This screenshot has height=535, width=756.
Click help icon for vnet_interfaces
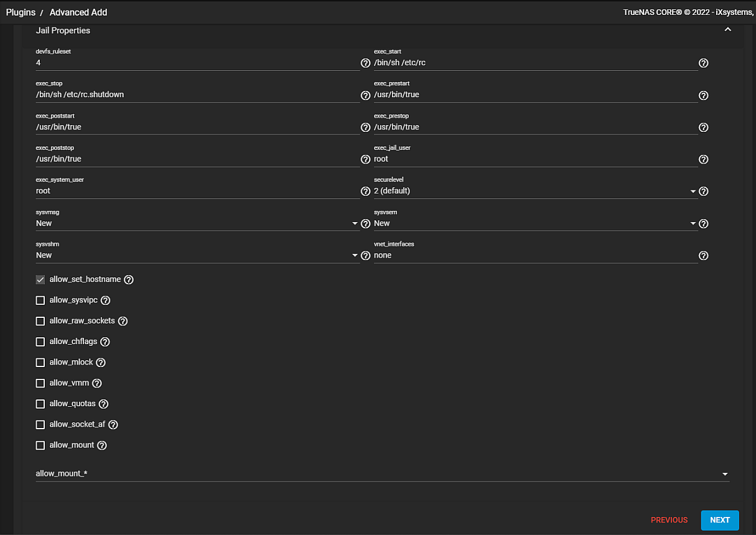(703, 256)
